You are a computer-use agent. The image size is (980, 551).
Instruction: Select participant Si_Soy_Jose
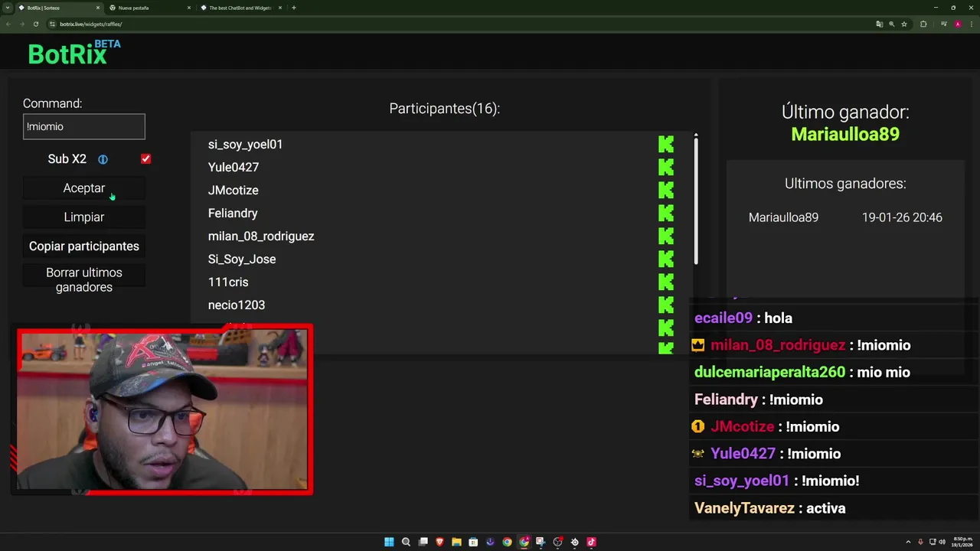click(242, 259)
